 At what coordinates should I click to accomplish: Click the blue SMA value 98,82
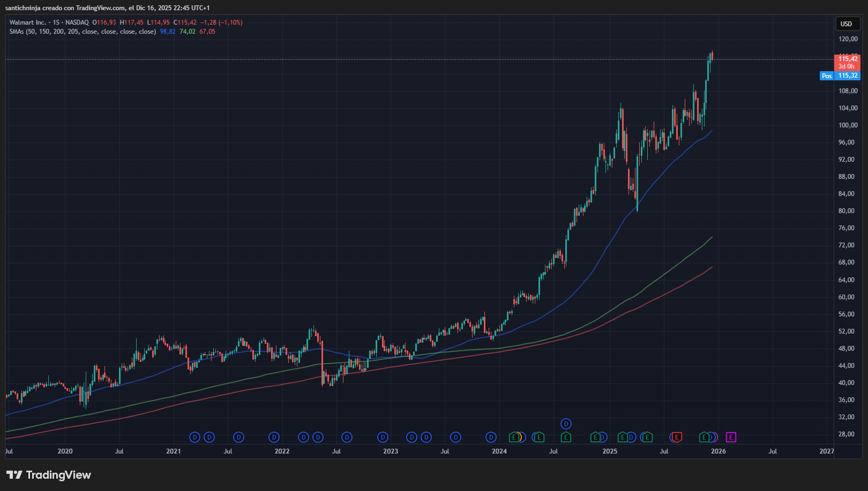pyautogui.click(x=168, y=32)
